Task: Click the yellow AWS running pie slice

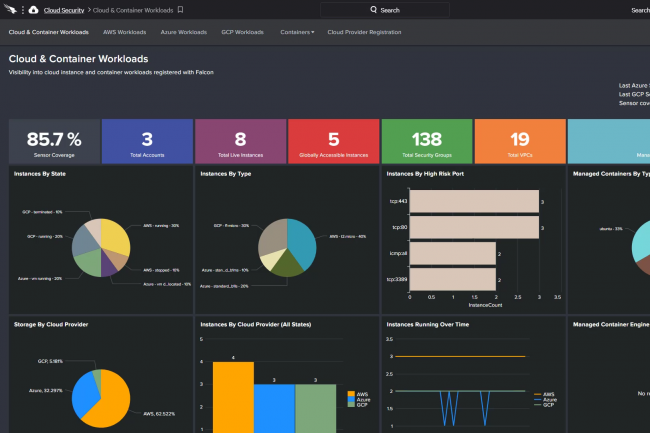Action: pyautogui.click(x=115, y=237)
